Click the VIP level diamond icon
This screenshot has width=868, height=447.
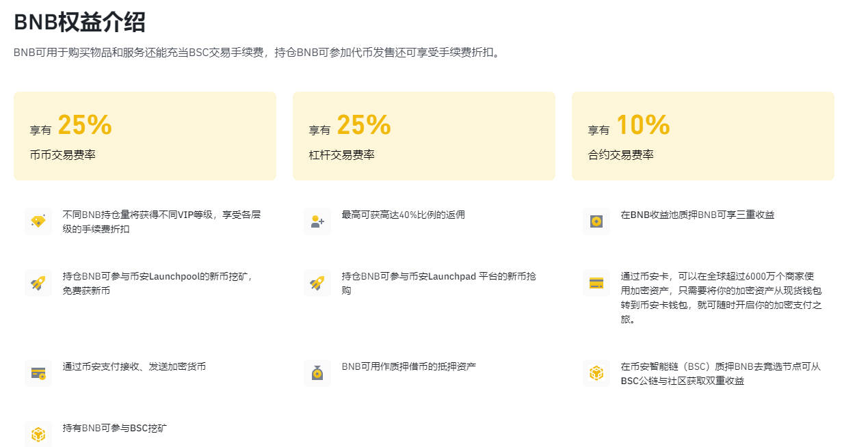coord(38,221)
